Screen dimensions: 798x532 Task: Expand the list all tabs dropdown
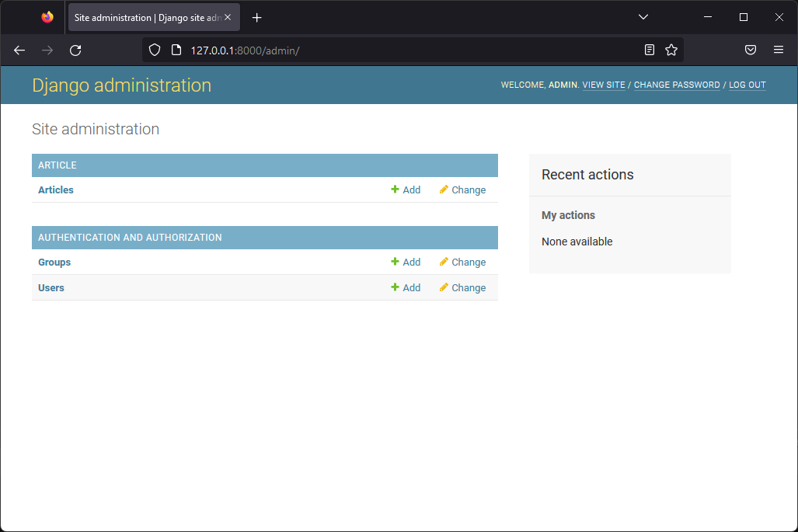[643, 17]
